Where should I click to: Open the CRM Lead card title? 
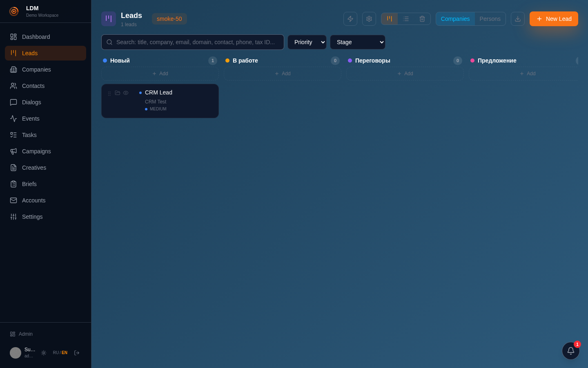[x=158, y=92]
